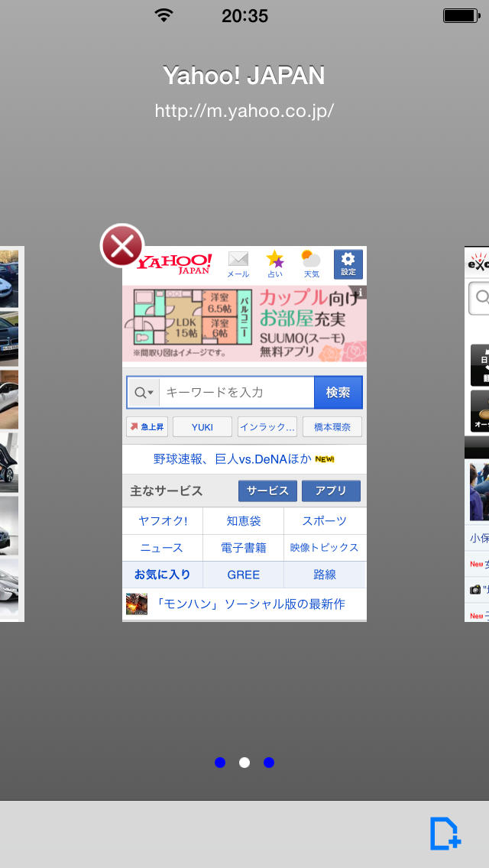Tap the 占い star icon
This screenshot has width=489, height=868.
pos(275,264)
